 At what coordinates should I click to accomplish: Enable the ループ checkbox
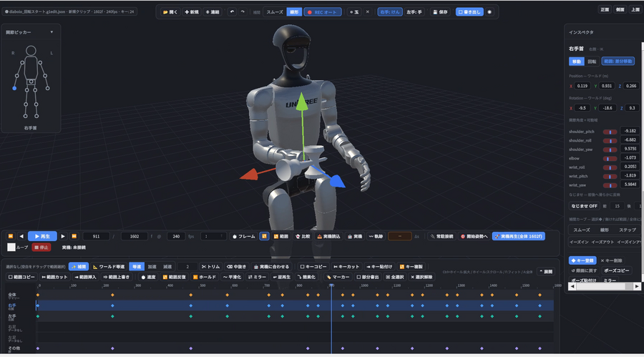(x=11, y=248)
